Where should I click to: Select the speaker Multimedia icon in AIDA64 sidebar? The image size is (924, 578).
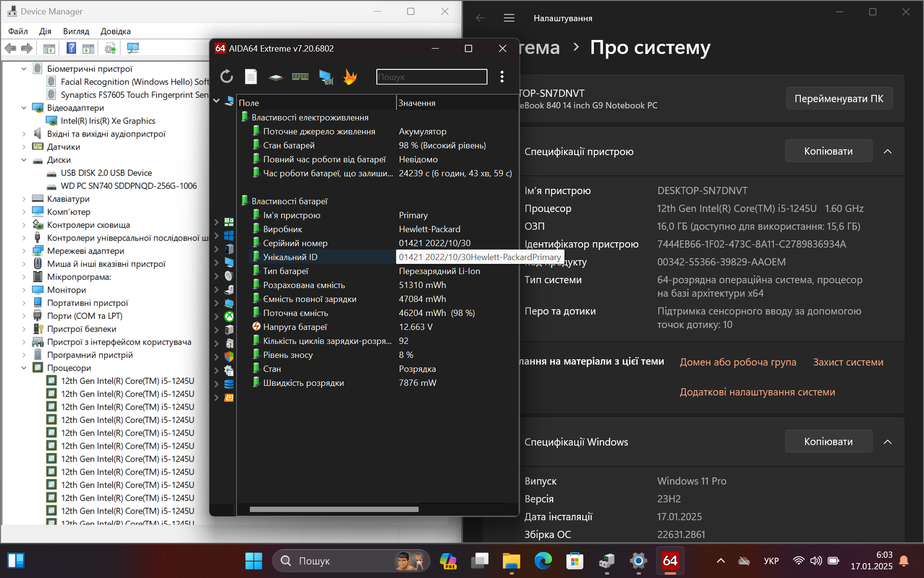point(229,276)
